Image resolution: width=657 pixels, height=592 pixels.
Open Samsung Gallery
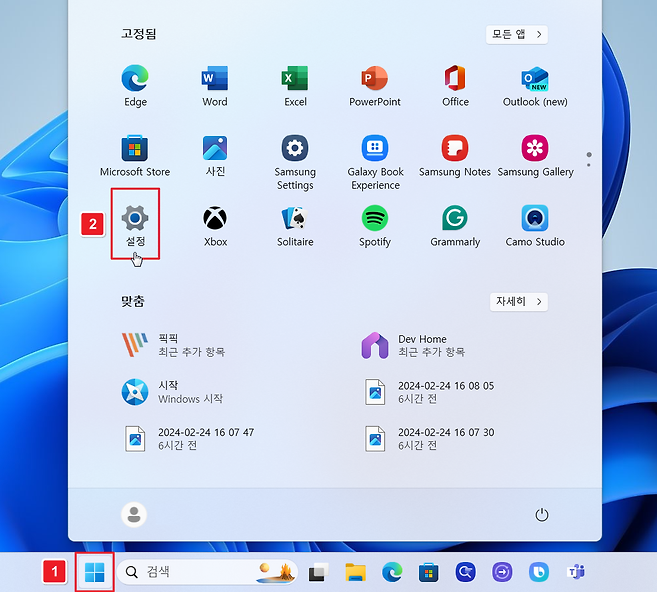(535, 156)
